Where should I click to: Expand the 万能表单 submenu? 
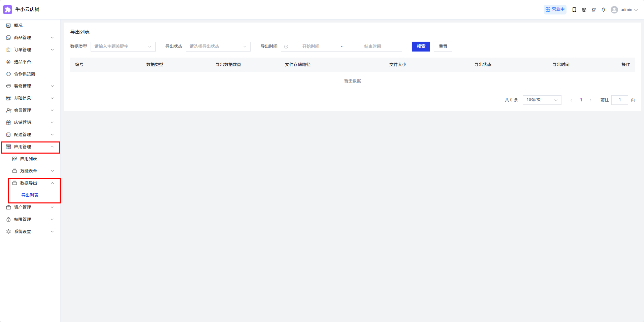33,171
